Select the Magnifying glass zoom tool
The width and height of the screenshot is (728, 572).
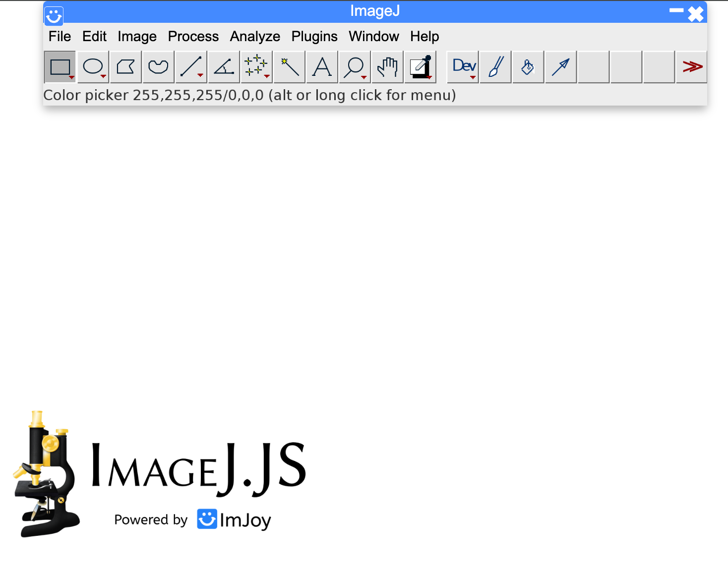pyautogui.click(x=355, y=67)
